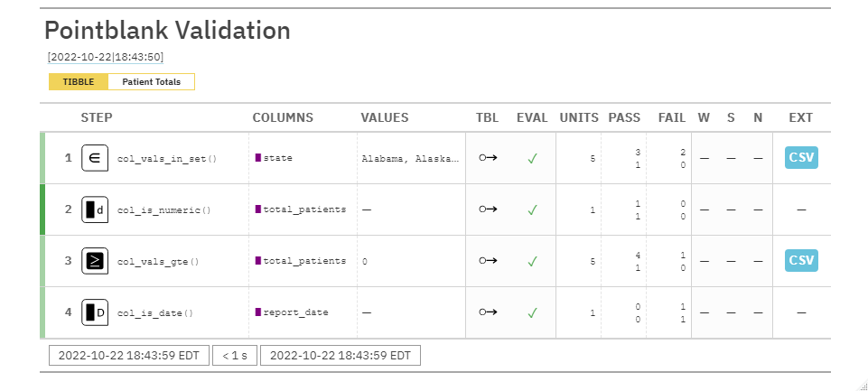Screen dimensions: 868x391
Task: Click the purple swatch beside state column
Action: [258, 158]
